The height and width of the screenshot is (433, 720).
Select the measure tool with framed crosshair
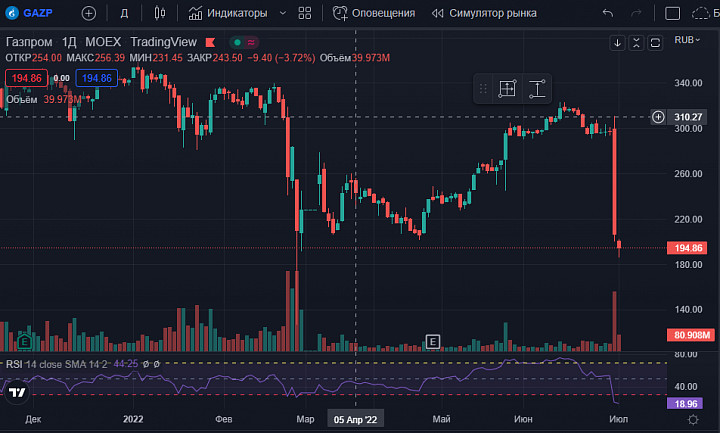pyautogui.click(x=507, y=89)
